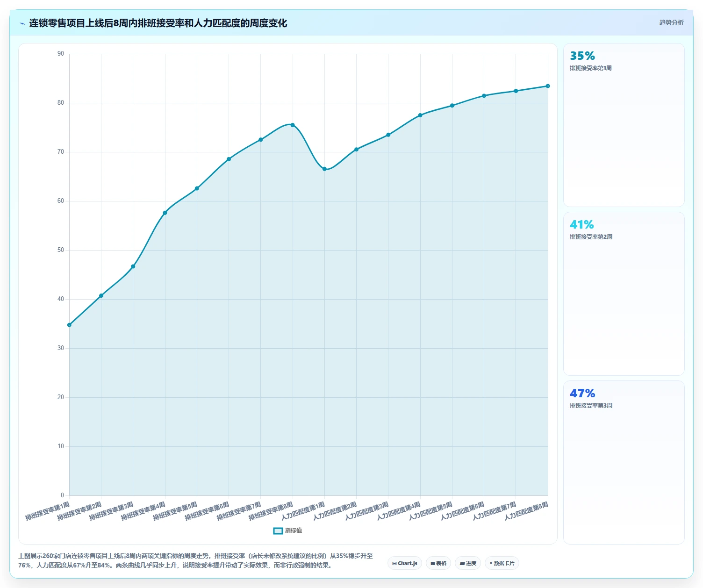Image resolution: width=703 pixels, height=588 pixels.
Task: Click the x-axis label 排班接受率第8周
Action: tap(271, 511)
